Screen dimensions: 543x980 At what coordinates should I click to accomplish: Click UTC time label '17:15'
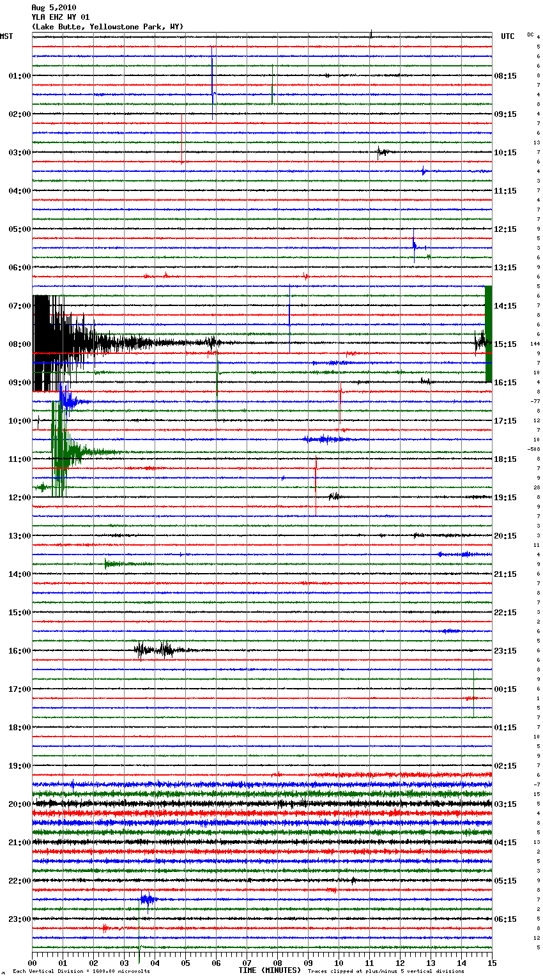[x=505, y=421]
